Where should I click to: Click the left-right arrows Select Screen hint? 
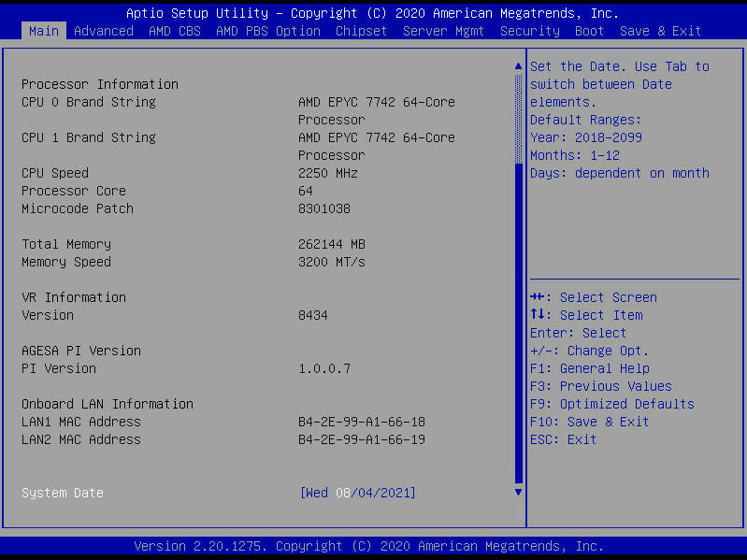594,297
